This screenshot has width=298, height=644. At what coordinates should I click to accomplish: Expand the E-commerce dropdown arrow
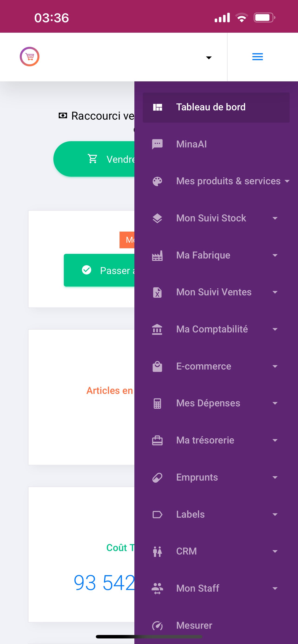pos(275,366)
